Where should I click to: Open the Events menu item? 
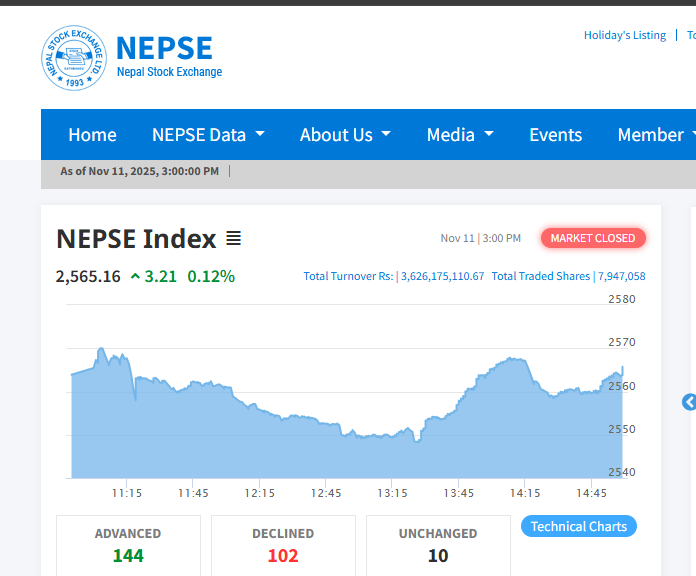(x=555, y=135)
